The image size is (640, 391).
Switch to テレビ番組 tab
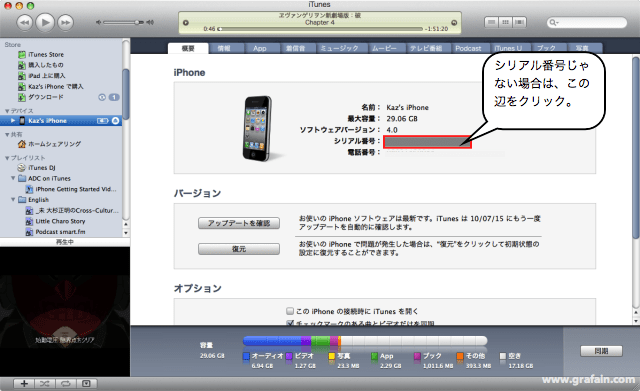pyautogui.click(x=426, y=48)
